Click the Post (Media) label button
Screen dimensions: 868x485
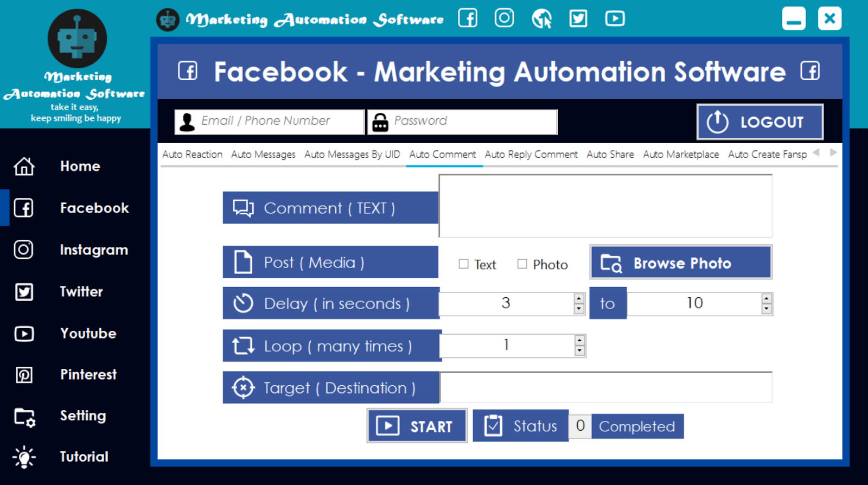pos(330,262)
